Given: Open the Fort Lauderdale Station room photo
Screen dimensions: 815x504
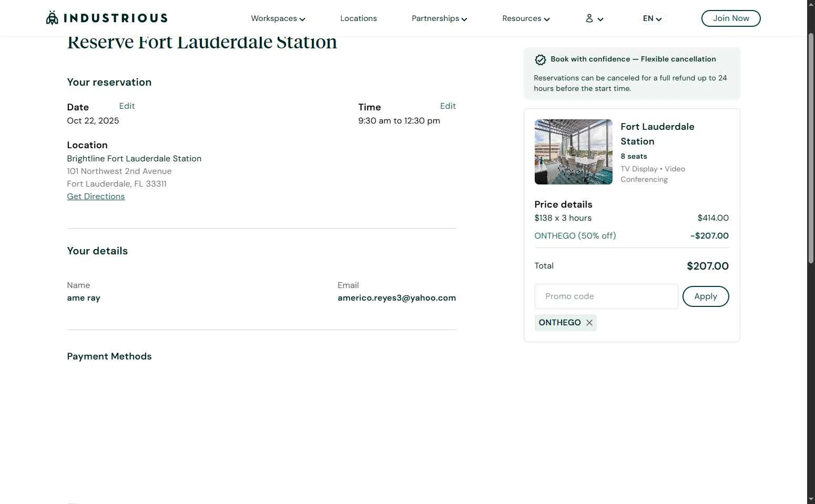Looking at the screenshot, I should (x=574, y=152).
